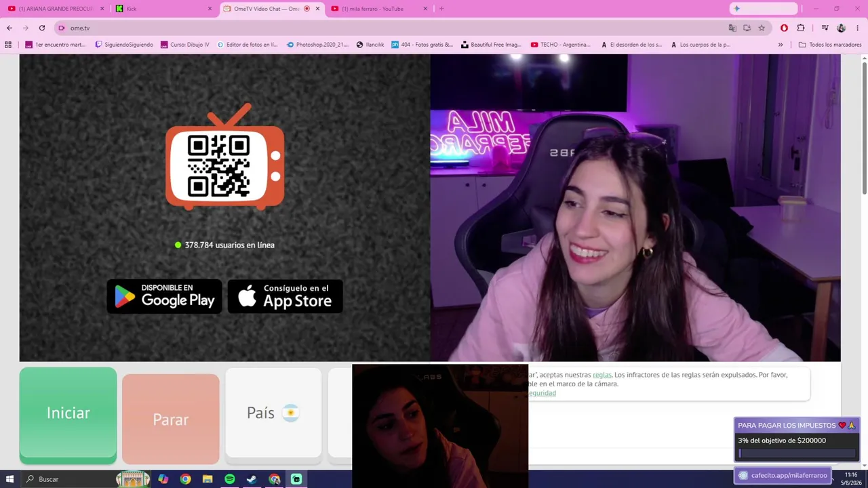868x488 pixels.
Task: Click the OmeTV QR code television logo
Action: click(225, 156)
